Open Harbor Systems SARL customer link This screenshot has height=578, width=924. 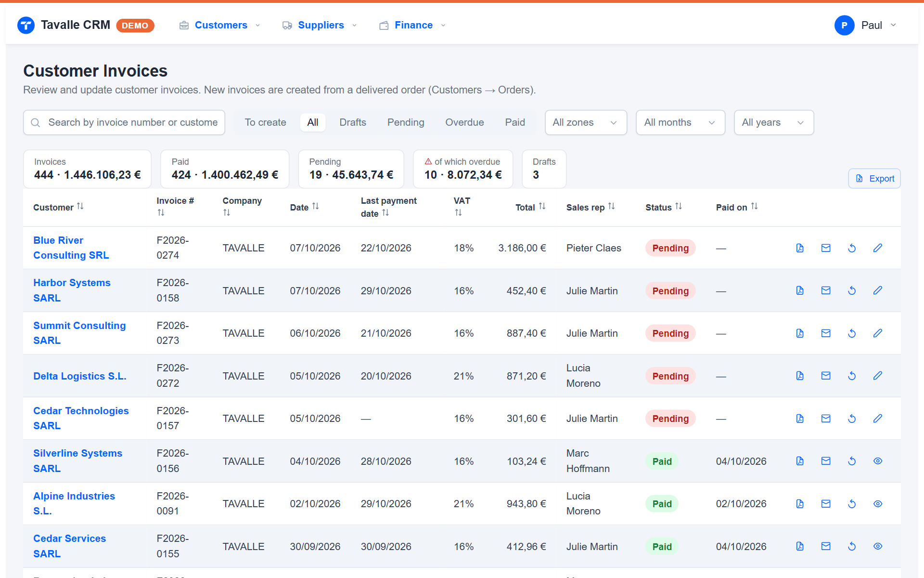[x=72, y=290]
